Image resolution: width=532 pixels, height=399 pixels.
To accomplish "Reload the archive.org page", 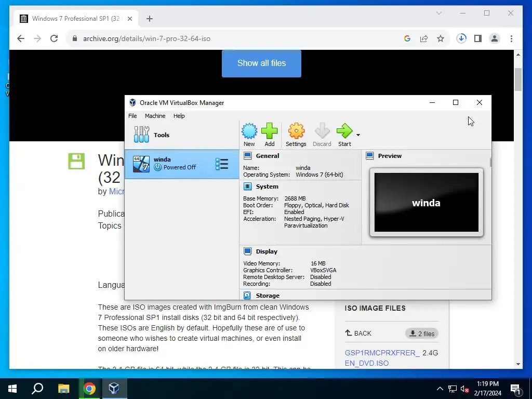I will click(54, 38).
